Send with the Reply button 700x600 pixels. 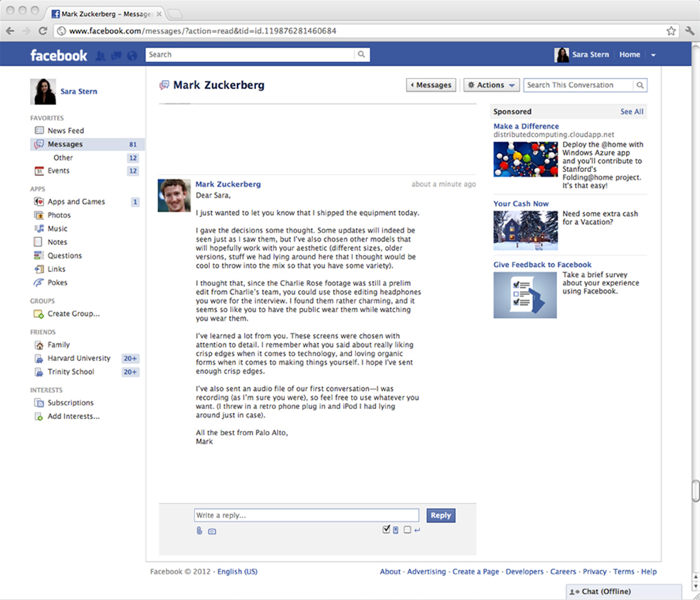click(441, 515)
